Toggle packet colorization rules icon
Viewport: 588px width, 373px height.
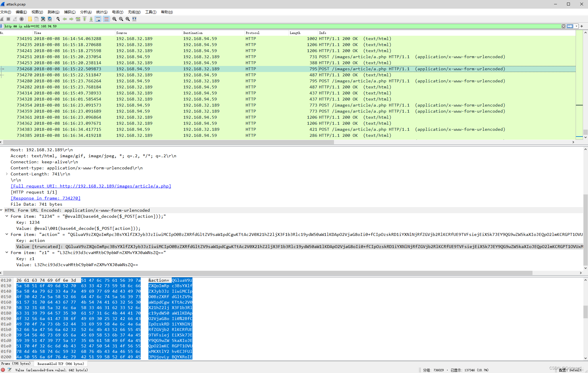pos(106,19)
